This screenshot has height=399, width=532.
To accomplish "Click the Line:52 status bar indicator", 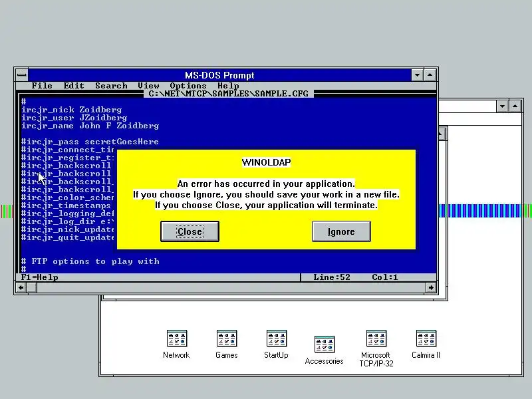I will click(x=332, y=277).
